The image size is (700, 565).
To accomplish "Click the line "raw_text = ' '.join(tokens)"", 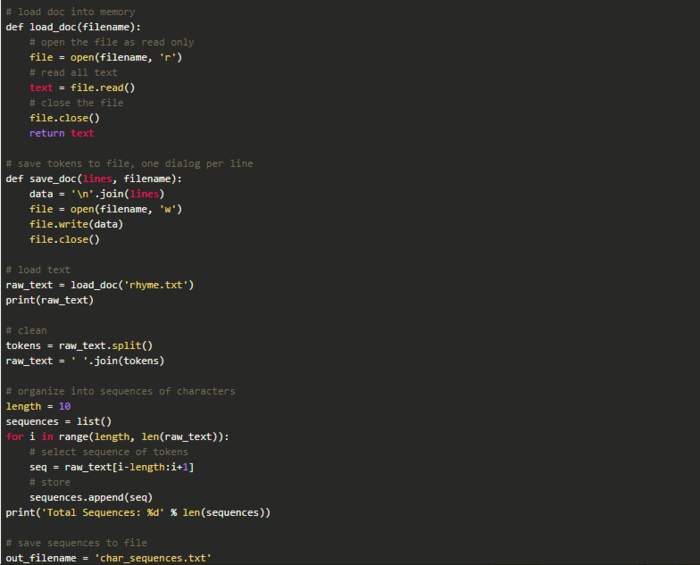I will [x=85, y=361].
